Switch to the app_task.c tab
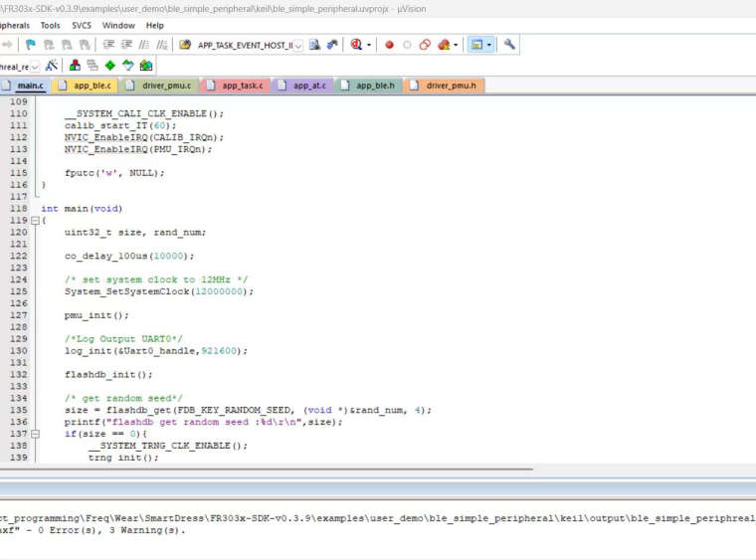The width and height of the screenshot is (756, 560). [x=242, y=86]
